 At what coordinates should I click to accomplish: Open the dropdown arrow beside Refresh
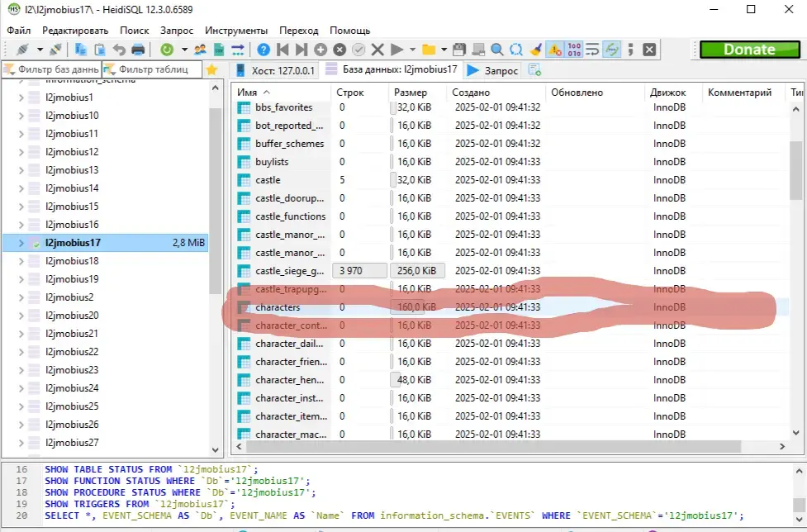(x=184, y=50)
